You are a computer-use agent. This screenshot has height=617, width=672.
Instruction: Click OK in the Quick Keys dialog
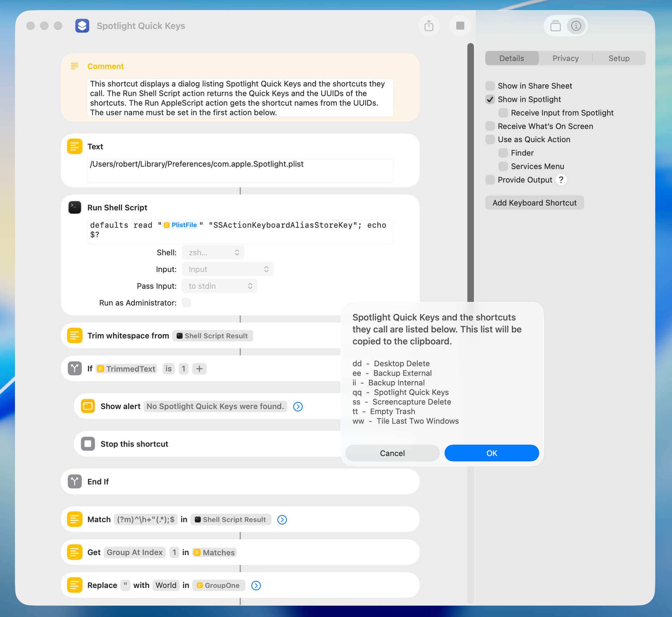(491, 453)
